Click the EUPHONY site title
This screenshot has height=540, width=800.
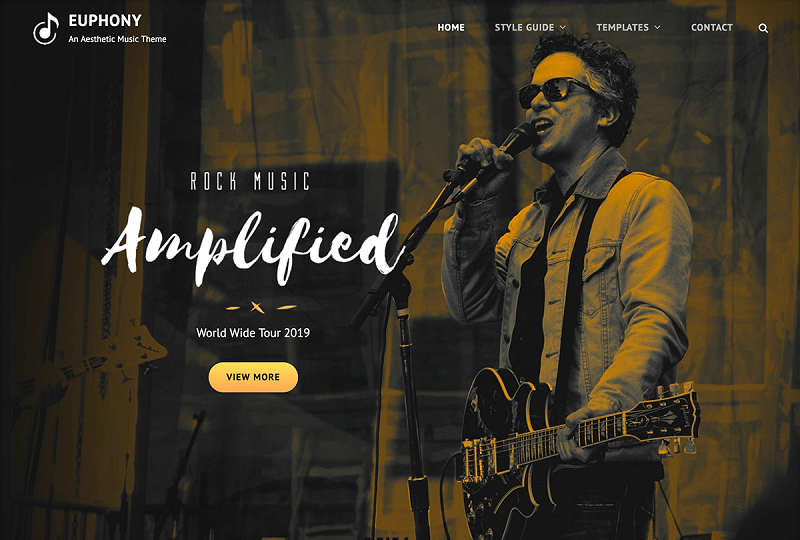[x=105, y=20]
